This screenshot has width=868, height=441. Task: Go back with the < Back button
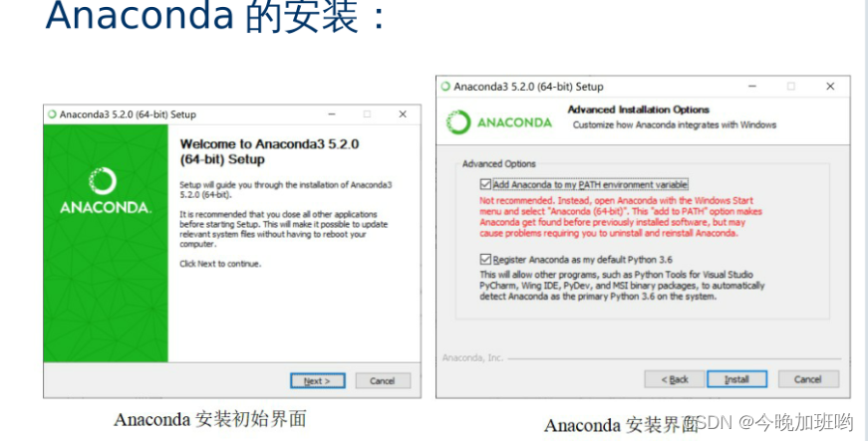675,379
